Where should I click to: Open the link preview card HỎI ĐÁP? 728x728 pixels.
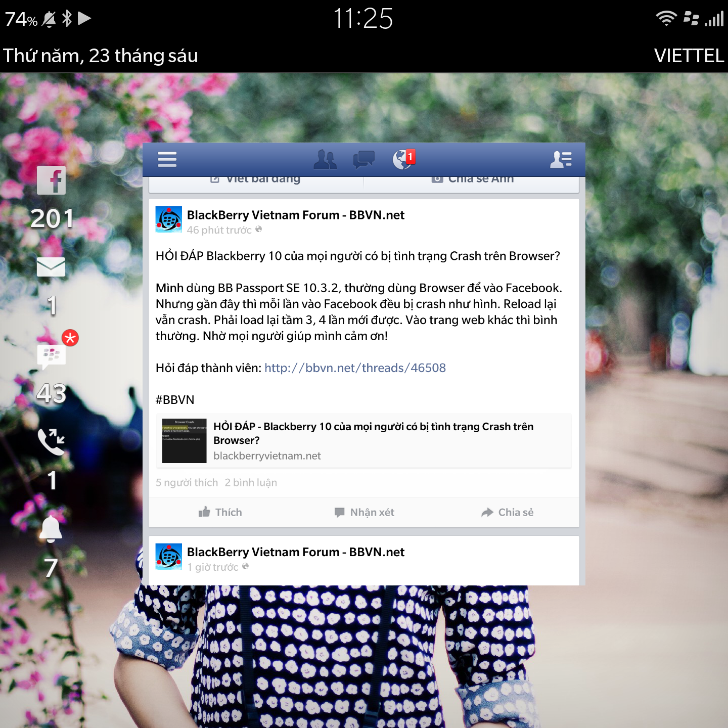(364, 441)
